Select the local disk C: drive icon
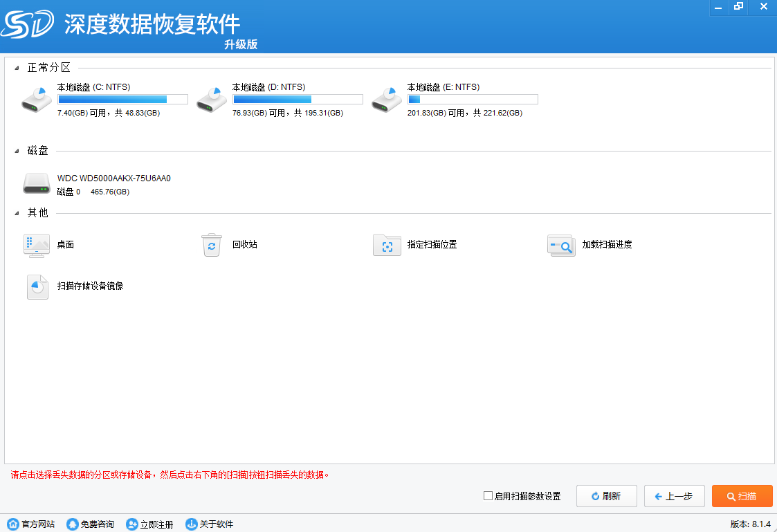 pos(37,100)
